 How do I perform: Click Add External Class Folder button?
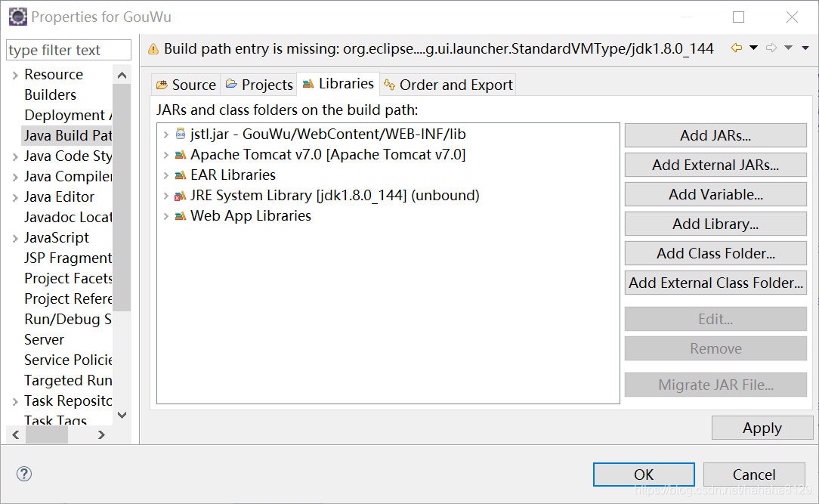(715, 283)
